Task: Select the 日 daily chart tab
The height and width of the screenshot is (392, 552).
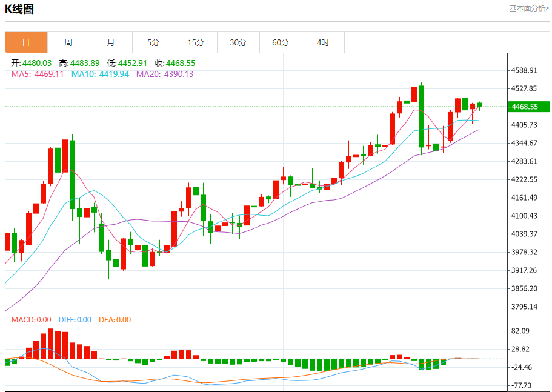Action: pos(27,42)
